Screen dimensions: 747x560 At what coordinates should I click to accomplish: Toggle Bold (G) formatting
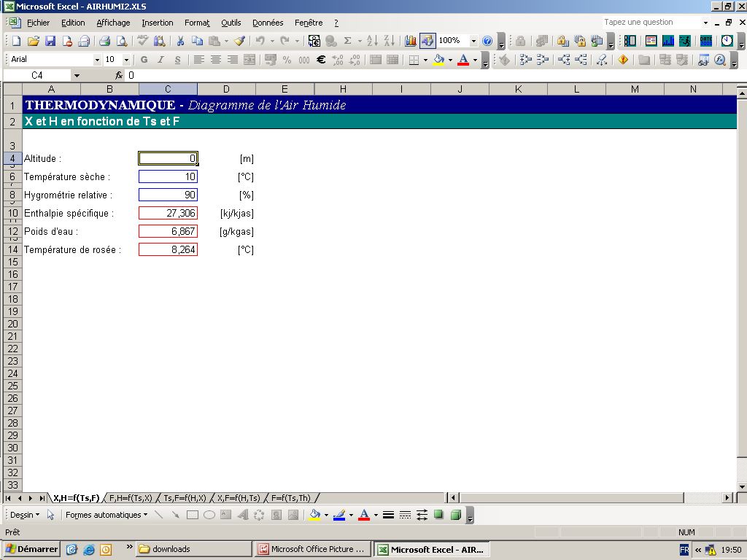tap(144, 60)
